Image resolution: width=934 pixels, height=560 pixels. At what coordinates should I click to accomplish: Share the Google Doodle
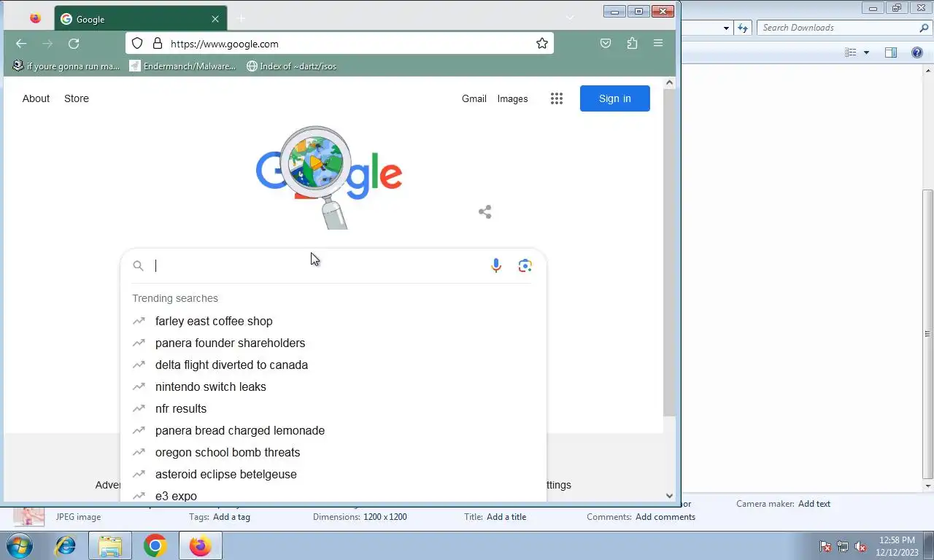(x=485, y=211)
